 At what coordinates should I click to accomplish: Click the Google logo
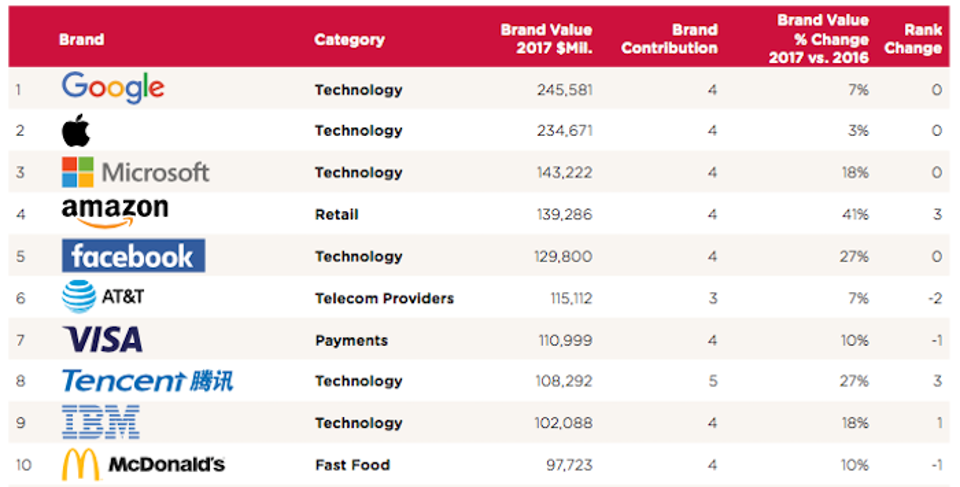click(x=112, y=88)
